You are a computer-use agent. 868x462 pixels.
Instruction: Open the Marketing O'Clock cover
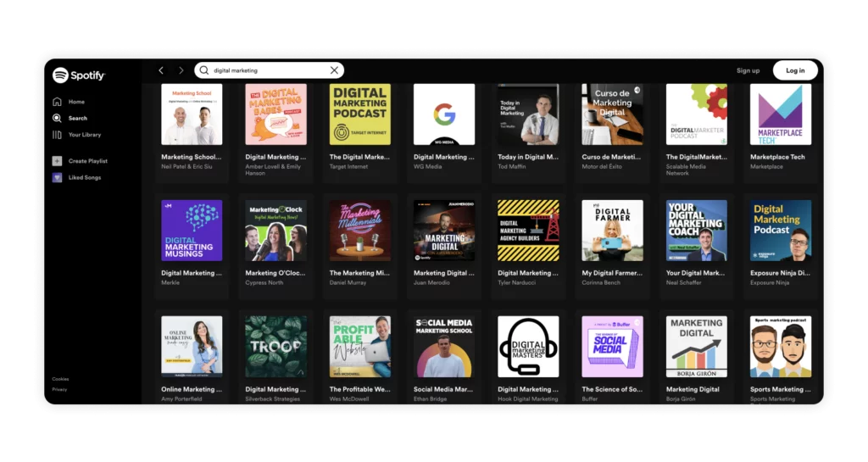[x=275, y=231]
